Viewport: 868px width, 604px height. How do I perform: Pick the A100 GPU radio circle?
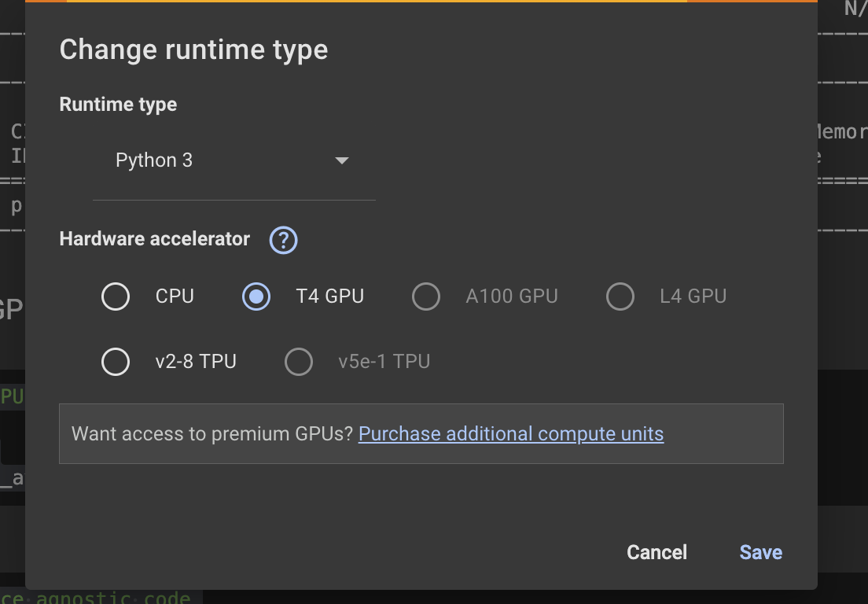tap(426, 296)
